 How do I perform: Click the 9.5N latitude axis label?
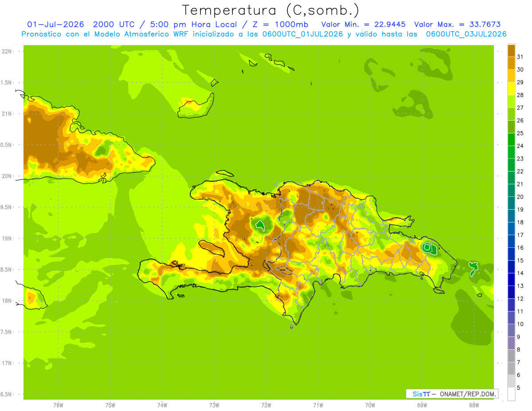[6, 207]
